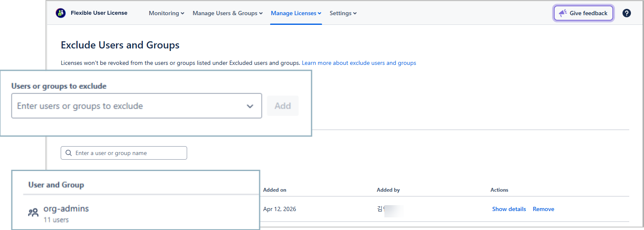Open the Manage Licenses menu
Image resolution: width=644 pixels, height=230 pixels.
[296, 13]
